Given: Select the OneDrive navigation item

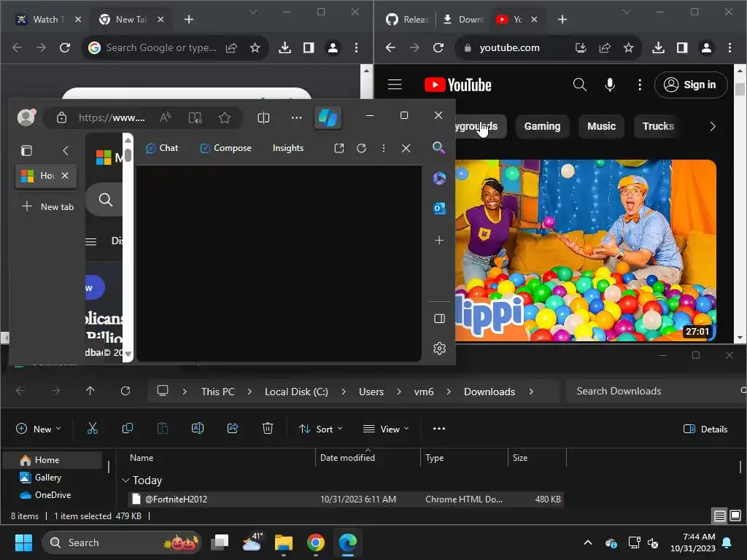Looking at the screenshot, I should (53, 495).
